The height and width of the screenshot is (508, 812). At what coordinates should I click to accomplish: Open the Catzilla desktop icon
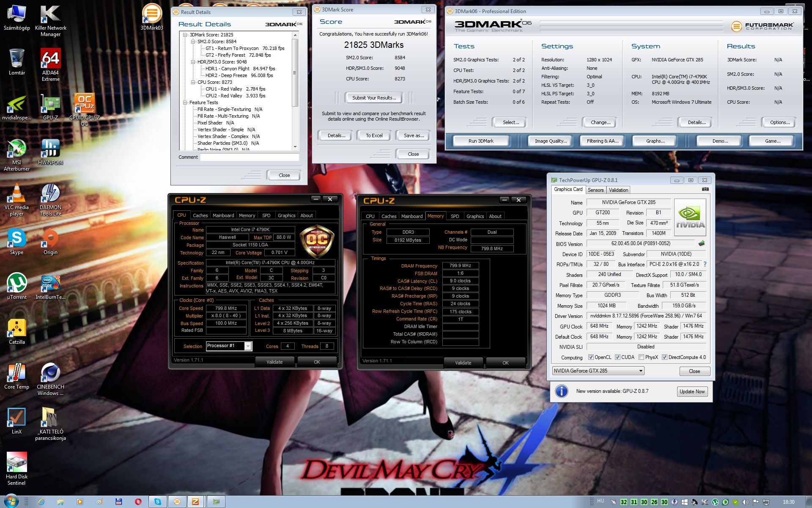coord(16,331)
